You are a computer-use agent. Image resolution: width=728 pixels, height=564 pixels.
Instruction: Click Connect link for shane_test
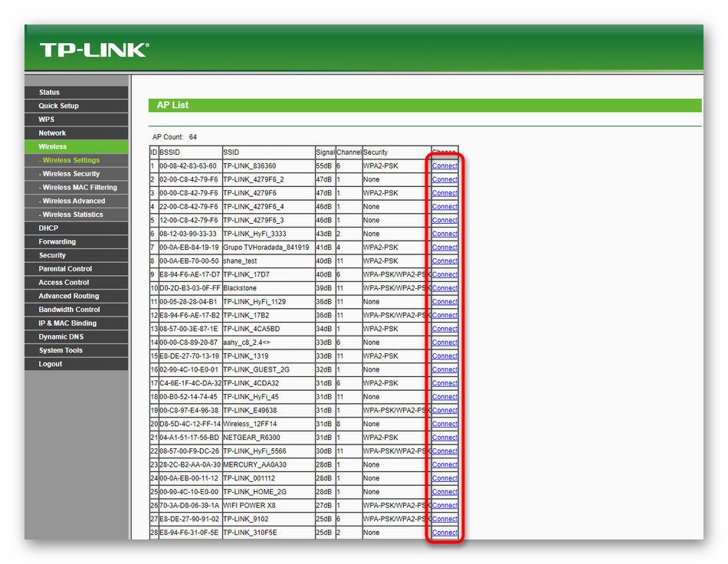444,261
